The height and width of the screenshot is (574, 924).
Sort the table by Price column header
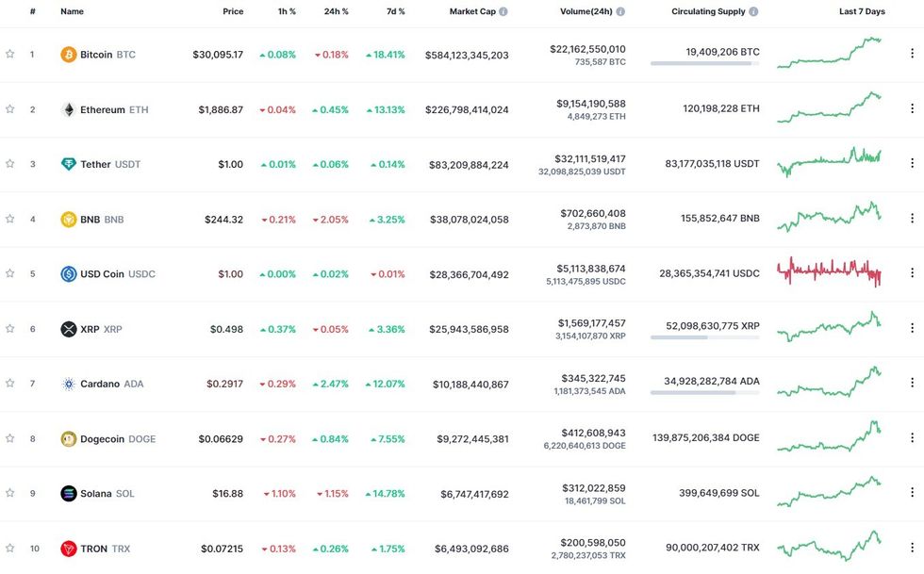click(x=232, y=11)
